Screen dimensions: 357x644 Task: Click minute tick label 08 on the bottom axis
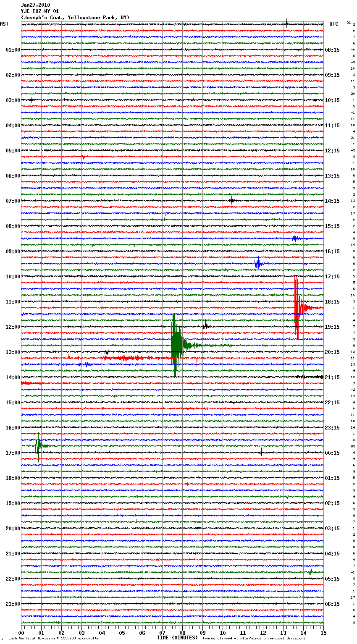click(x=182, y=633)
